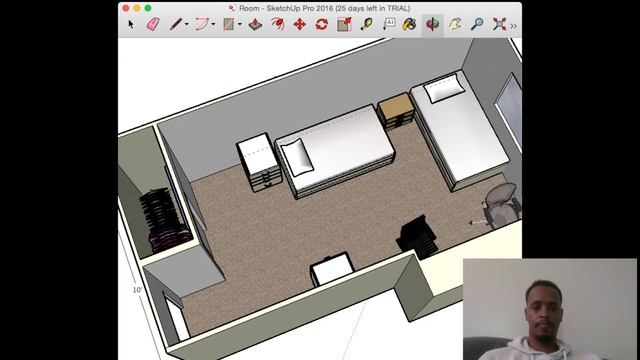Pick the Paint Bucket tool
This screenshot has height=360, width=640.
[x=409, y=24]
